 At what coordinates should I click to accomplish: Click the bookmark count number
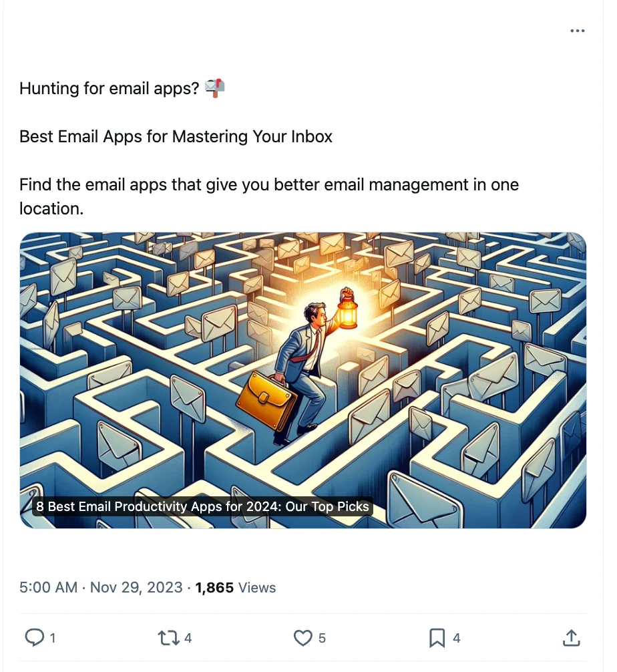[457, 638]
